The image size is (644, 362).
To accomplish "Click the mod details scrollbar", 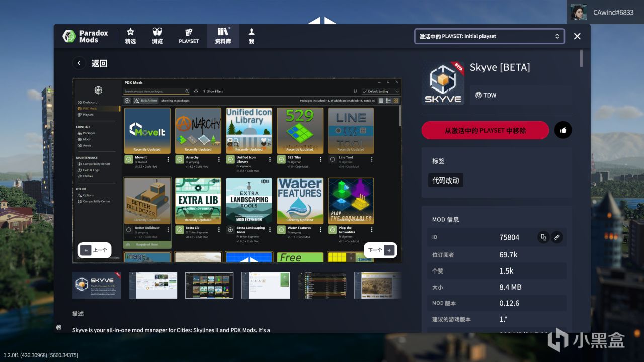I will [x=582, y=58].
